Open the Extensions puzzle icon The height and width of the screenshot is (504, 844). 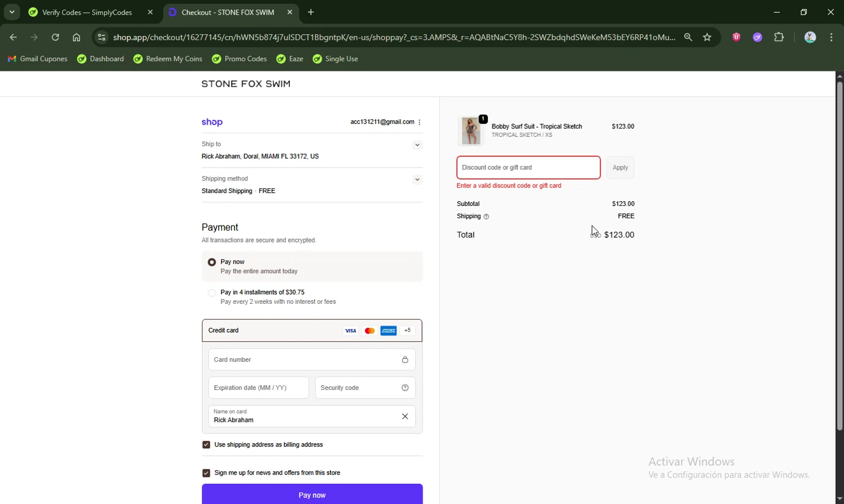coord(779,37)
